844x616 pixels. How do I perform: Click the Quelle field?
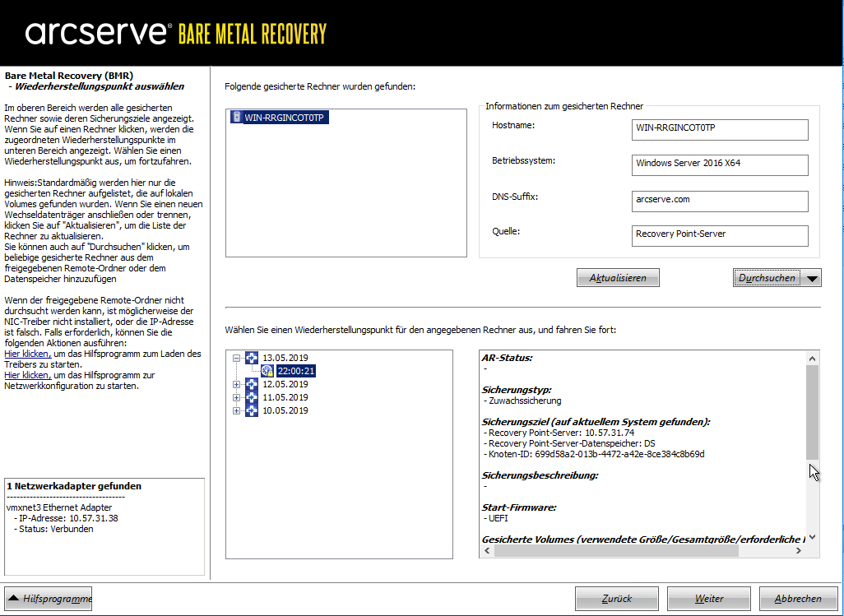point(720,236)
